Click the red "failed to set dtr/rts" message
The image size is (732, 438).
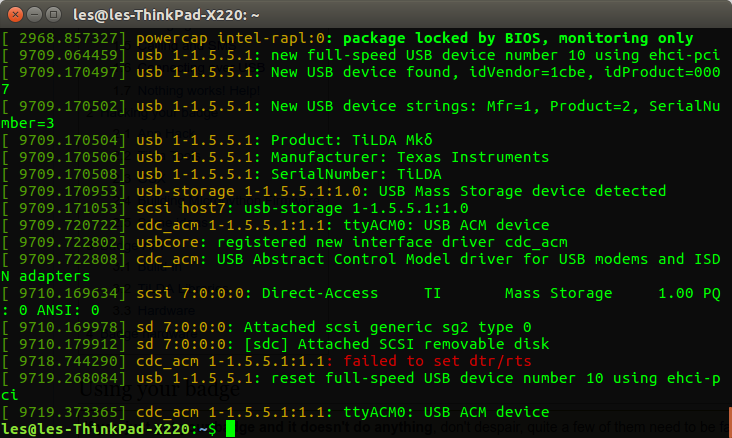424,361
